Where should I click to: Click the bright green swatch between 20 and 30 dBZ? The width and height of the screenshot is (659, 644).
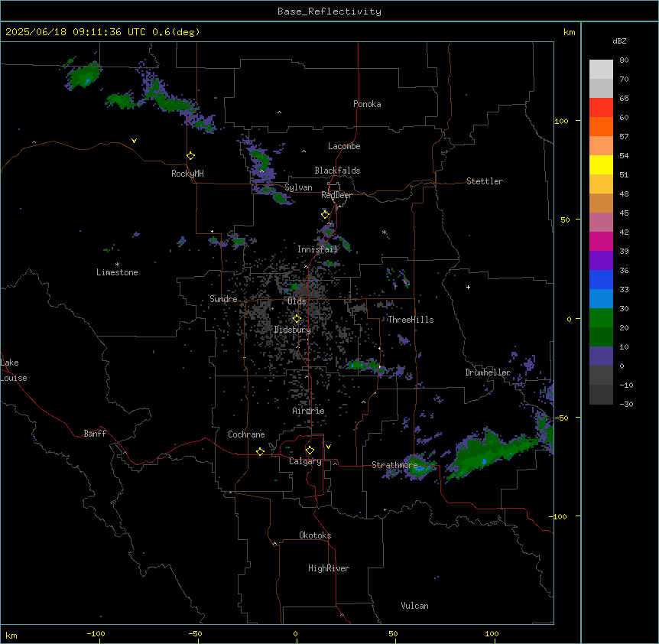601,318
